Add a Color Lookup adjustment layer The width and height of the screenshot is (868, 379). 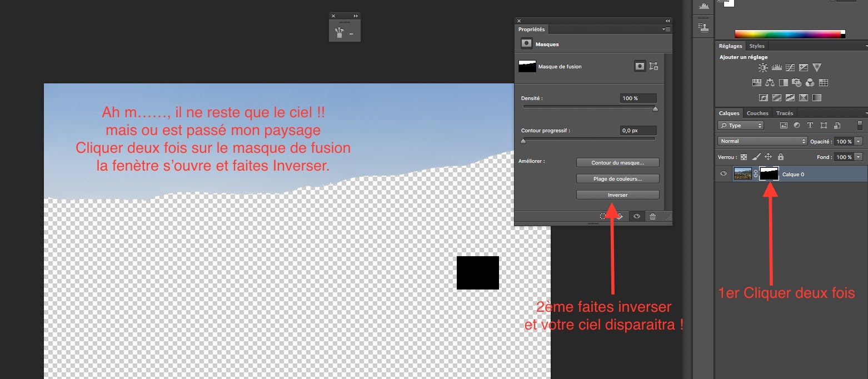[824, 83]
